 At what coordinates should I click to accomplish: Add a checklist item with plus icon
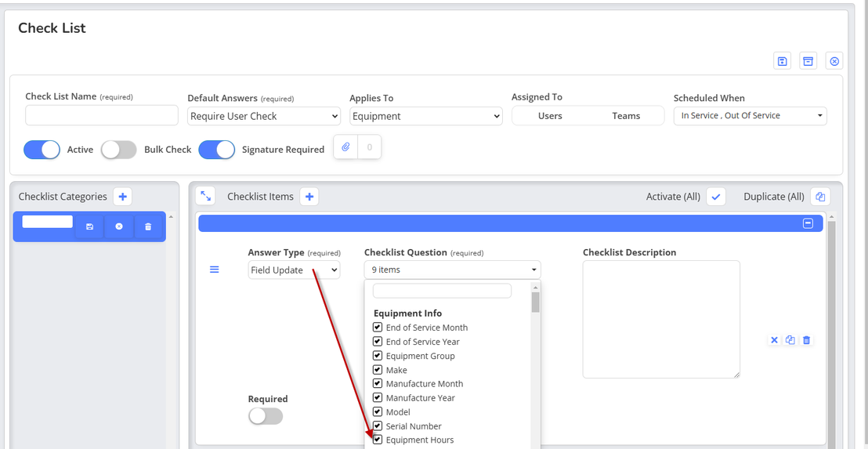click(x=309, y=197)
